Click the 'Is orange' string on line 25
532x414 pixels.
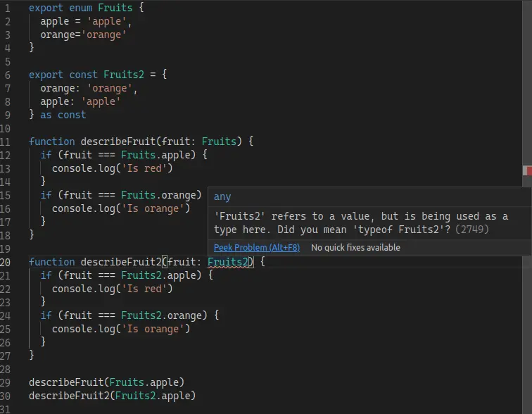153,329
